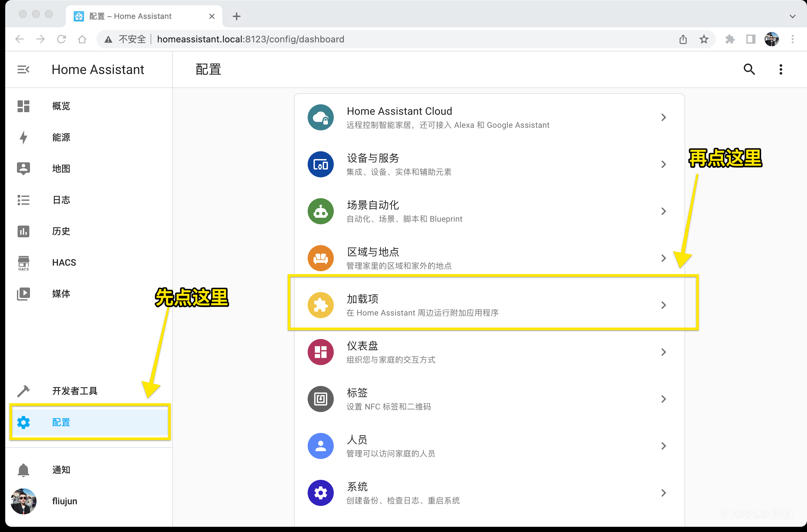Open the 人员 settings entry
Screen dimensions: 807x532
pyautogui.click(x=357, y=446)
